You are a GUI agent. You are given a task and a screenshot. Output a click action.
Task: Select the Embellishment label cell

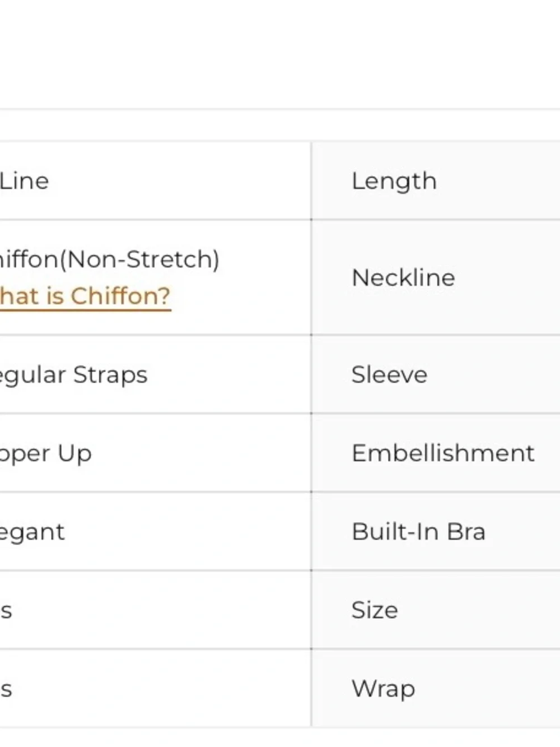436,453
